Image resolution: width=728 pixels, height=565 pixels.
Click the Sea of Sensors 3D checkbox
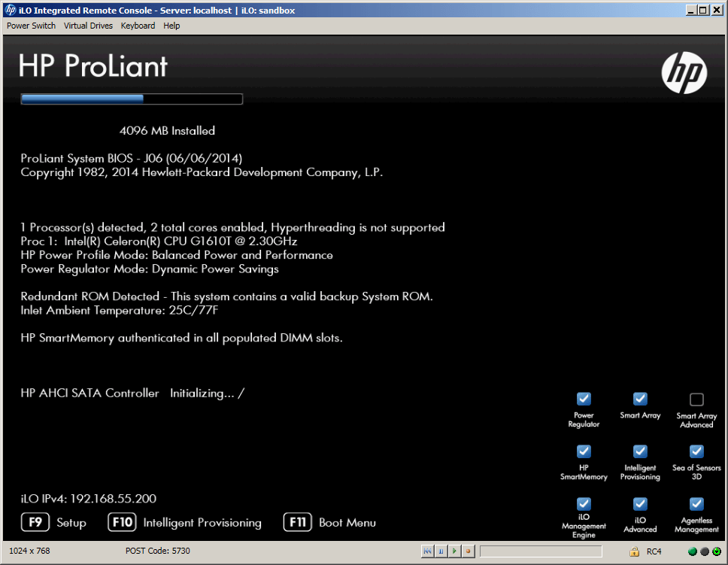coord(696,451)
